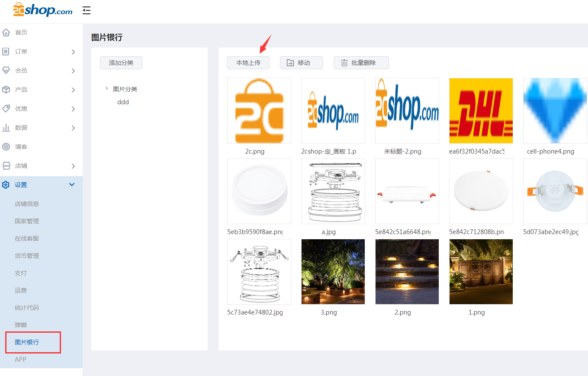The width and height of the screenshot is (588, 376).
Task: Click the 5c73ae4e74802.jpg file name
Action: pos(255,312)
